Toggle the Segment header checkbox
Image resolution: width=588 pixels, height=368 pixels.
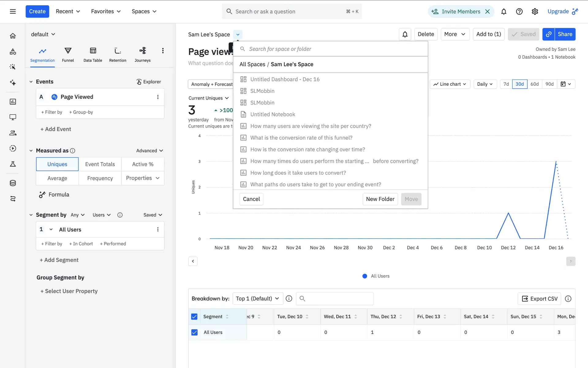194,316
